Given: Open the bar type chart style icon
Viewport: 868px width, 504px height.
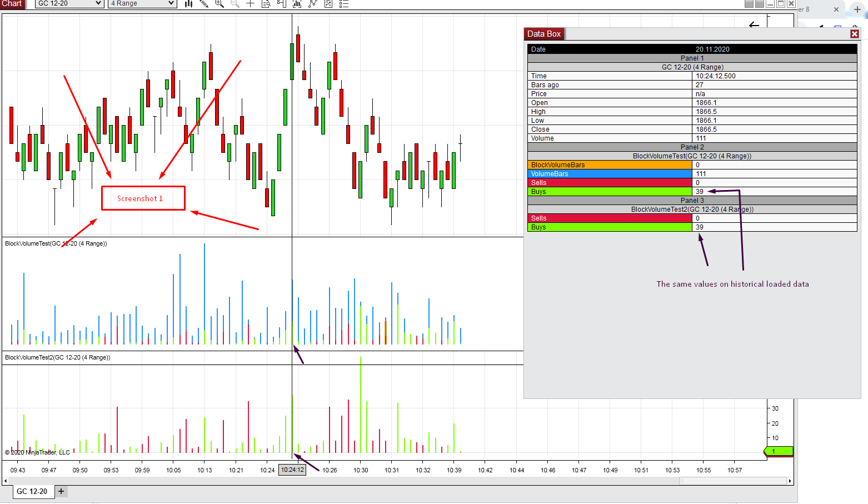Looking at the screenshot, I should [x=189, y=4].
